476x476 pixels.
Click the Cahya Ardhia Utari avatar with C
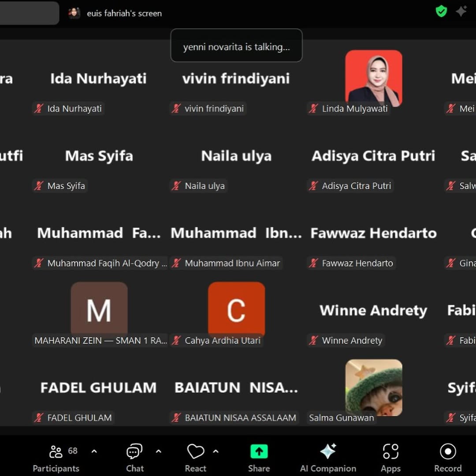click(x=236, y=309)
